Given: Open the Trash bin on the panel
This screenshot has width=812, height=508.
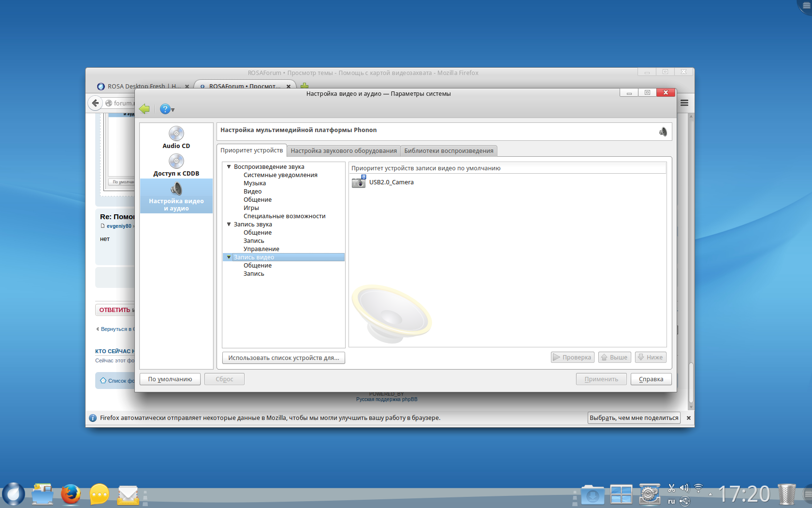Looking at the screenshot, I should pyautogui.click(x=787, y=494).
